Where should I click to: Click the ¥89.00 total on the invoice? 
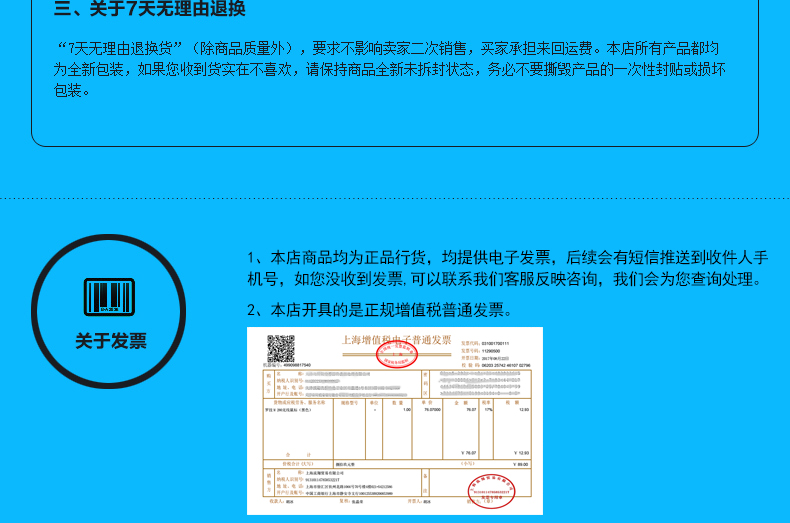point(520,465)
